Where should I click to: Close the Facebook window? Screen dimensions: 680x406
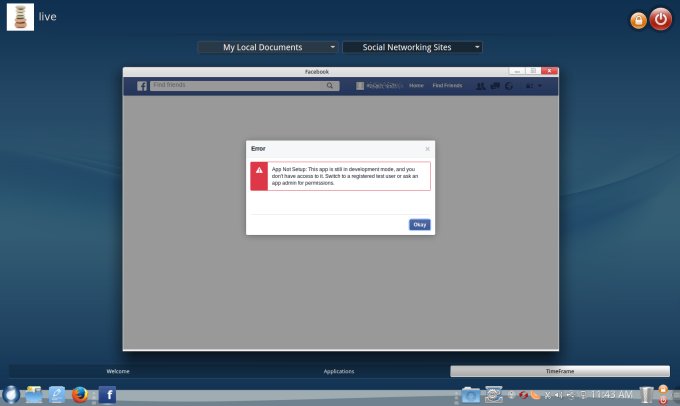coord(549,71)
